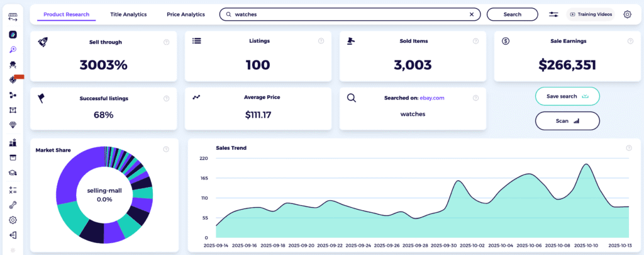Click the calculator icon in sidebar
This screenshot has height=255, width=644.
(13, 190)
